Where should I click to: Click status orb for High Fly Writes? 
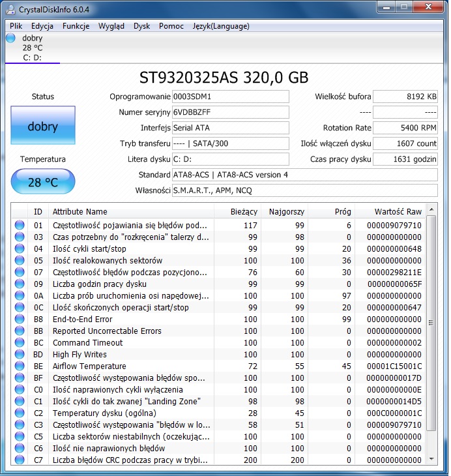coord(20,354)
